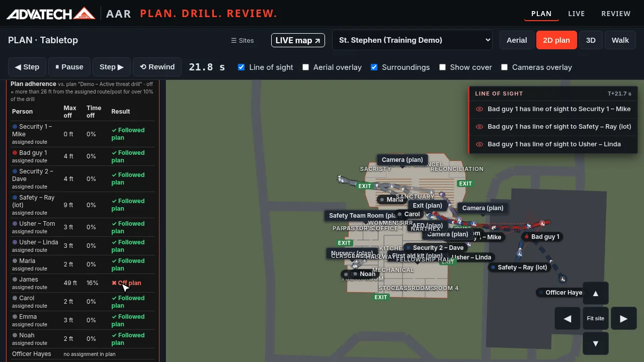Click the Fit site button
Viewport: 644px width, 362px height.
tap(596, 318)
